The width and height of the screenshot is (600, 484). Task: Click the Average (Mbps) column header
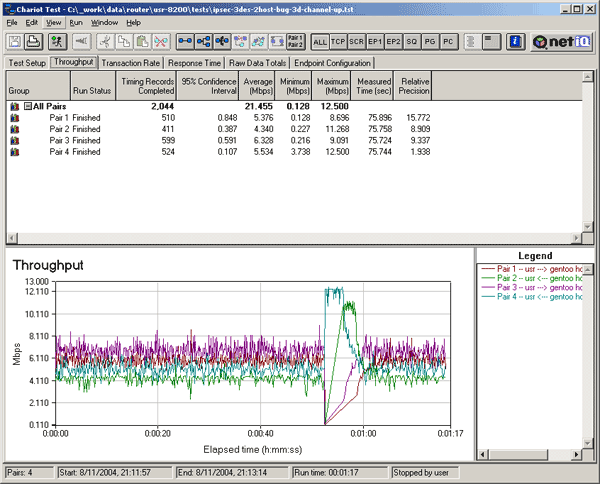click(259, 85)
